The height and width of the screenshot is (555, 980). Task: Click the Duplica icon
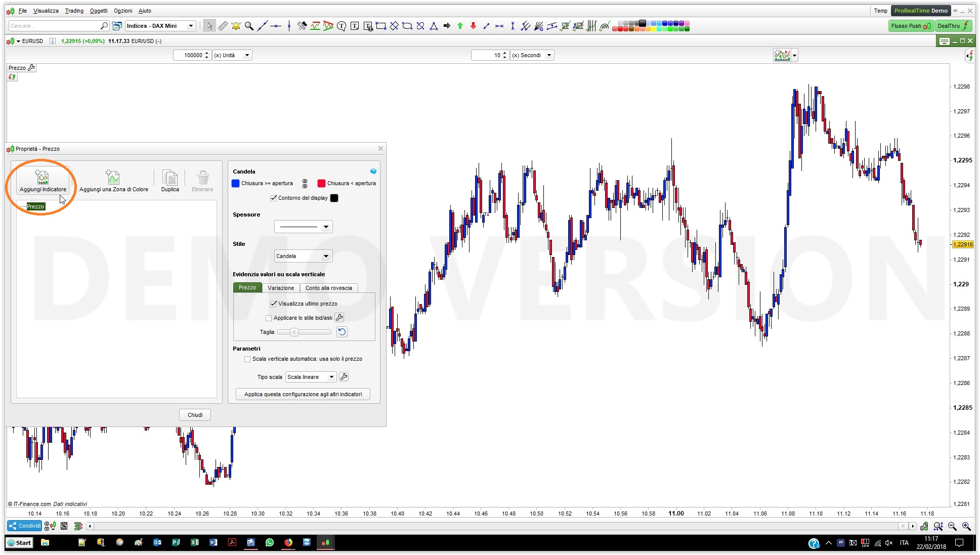point(170,178)
